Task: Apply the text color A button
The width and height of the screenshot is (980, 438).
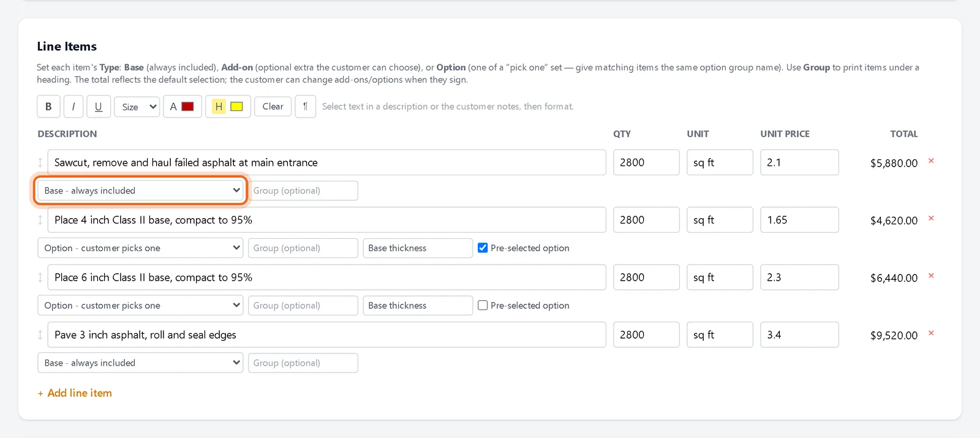Action: click(x=173, y=107)
